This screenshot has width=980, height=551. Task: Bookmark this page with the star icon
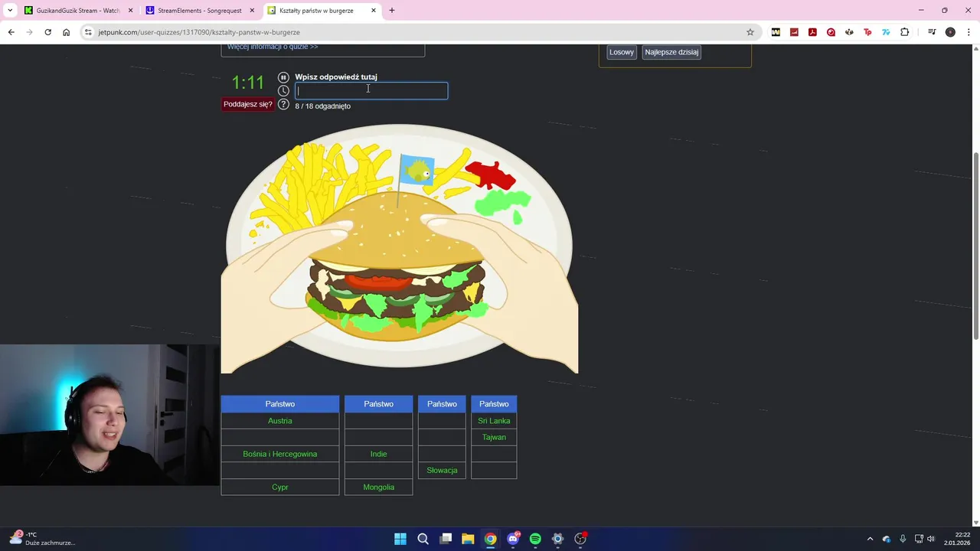(750, 32)
